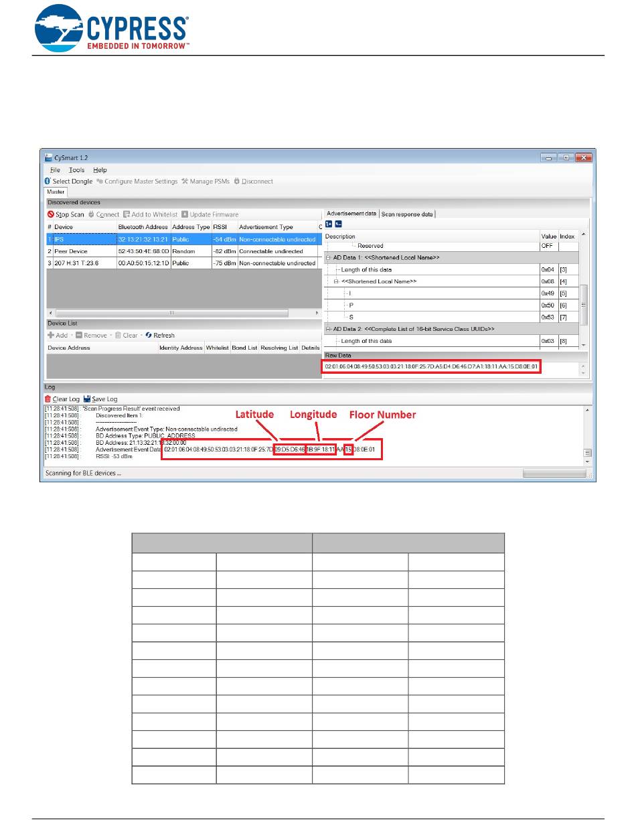
Task: Click the Address Type column header
Action: coord(191,227)
